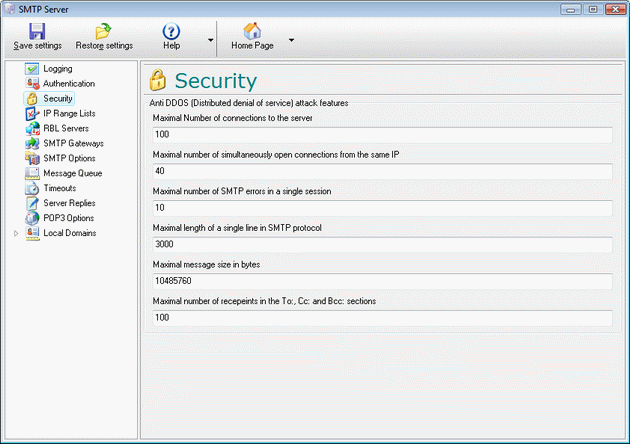Go to Message Queue settings

click(x=73, y=173)
